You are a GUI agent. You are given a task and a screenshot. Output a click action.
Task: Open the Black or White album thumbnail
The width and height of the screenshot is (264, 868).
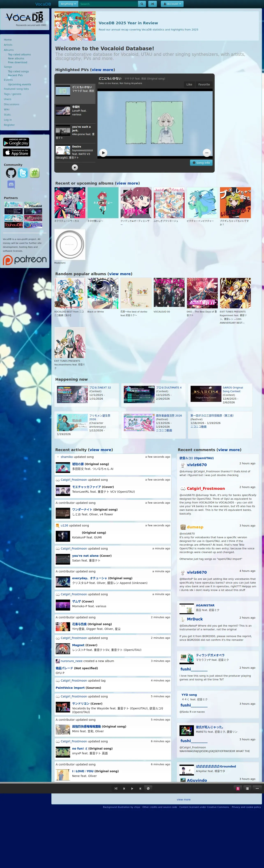pos(103,294)
